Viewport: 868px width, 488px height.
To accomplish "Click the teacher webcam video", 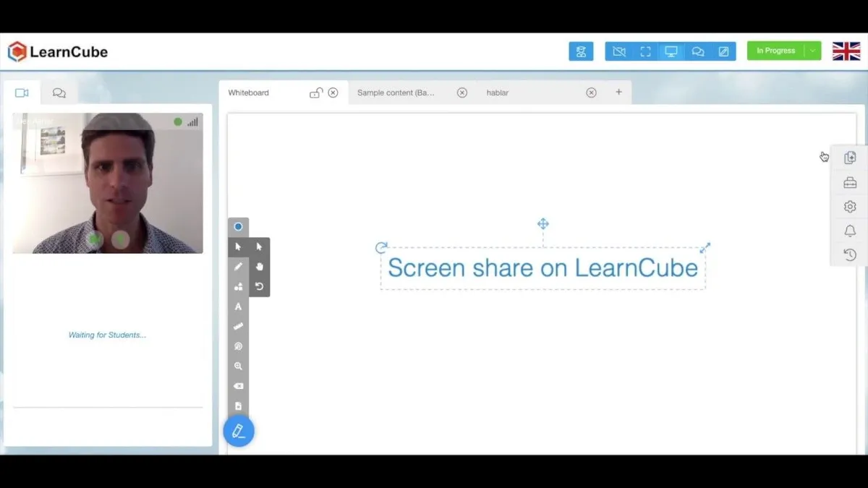I will tap(108, 183).
